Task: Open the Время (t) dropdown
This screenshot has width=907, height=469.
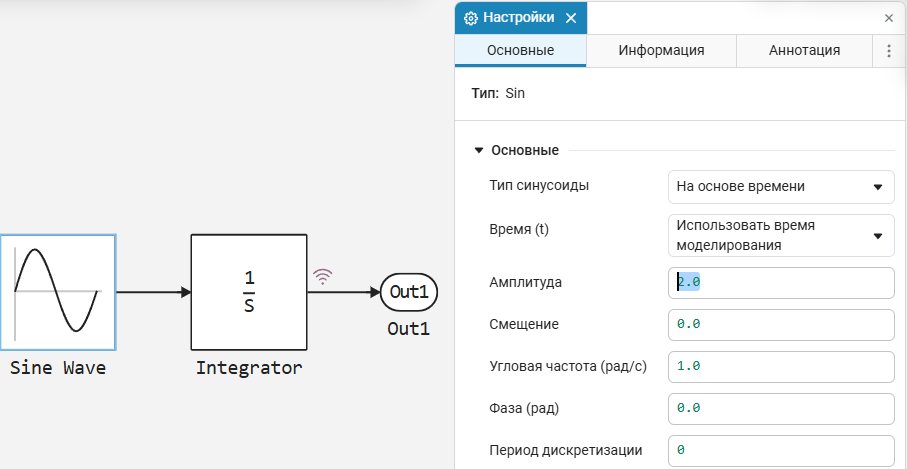Action: tap(781, 235)
